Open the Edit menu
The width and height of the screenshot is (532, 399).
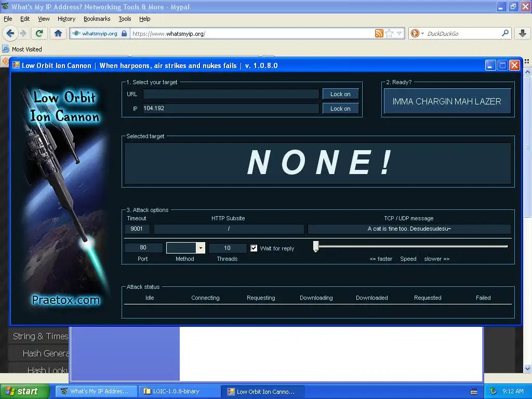pos(25,19)
